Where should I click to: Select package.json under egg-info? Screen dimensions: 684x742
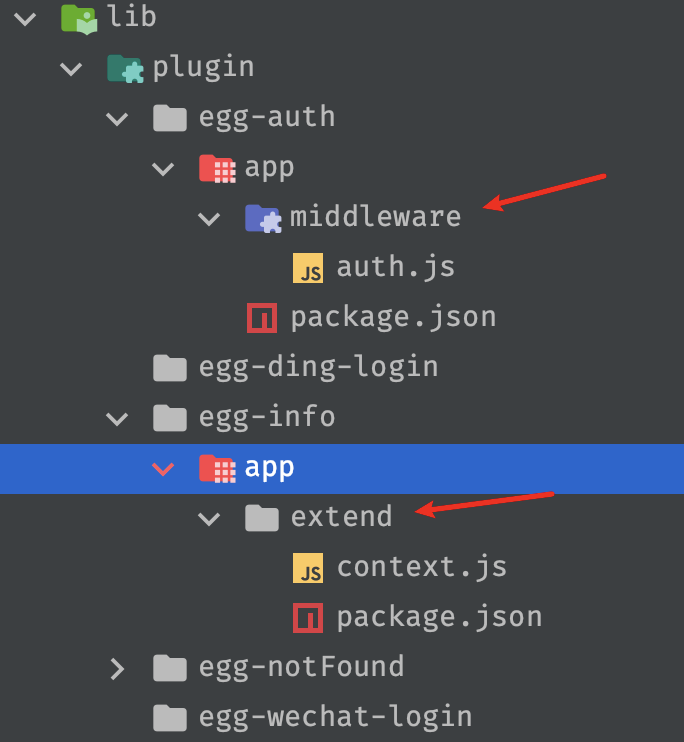tap(439, 617)
